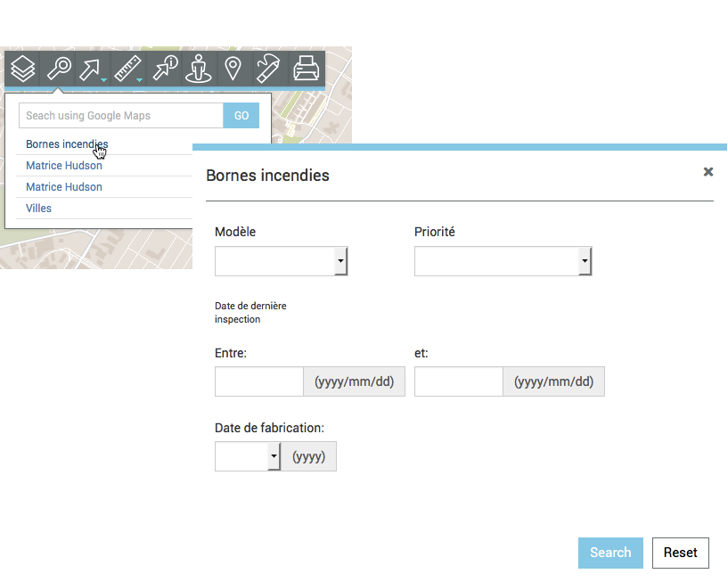Expand arrow tool's small dropdown triangle
The image size is (728, 582).
coord(104,80)
